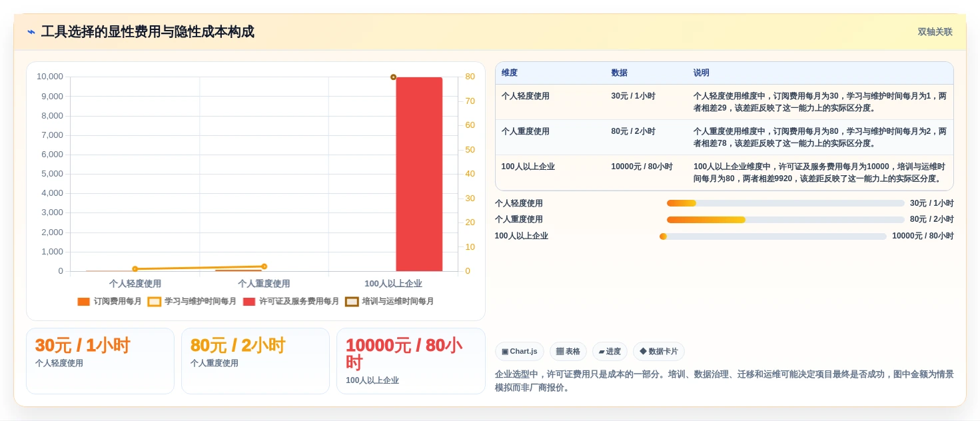Click the line point at 个人轻度使用
The height and width of the screenshot is (421, 980).
[x=135, y=269]
